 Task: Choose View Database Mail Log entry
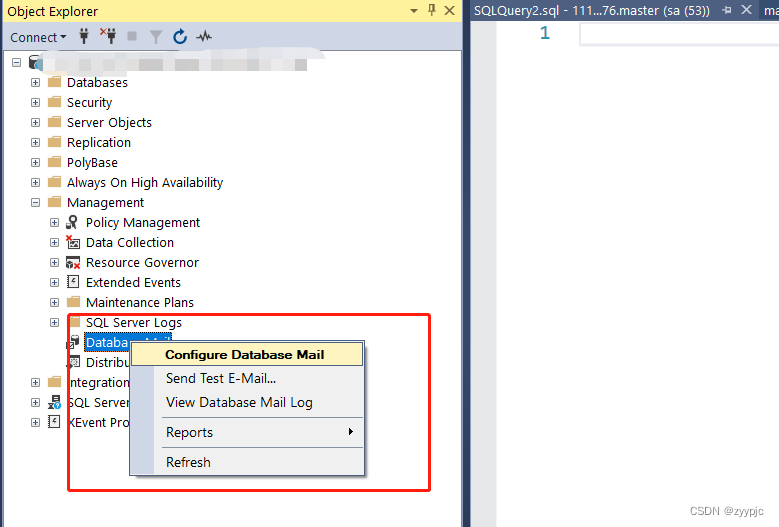247,402
